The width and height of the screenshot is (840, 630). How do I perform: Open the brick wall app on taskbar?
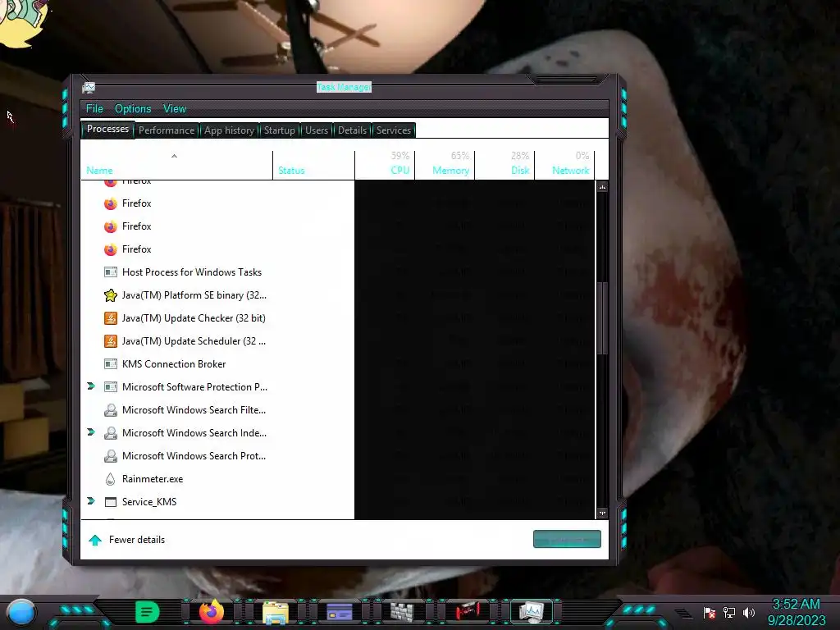click(402, 611)
